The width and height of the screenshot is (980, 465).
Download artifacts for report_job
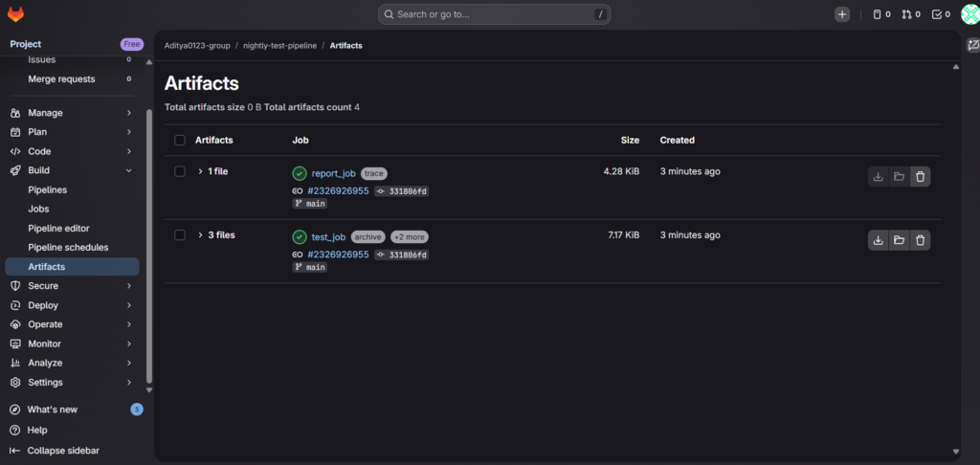tap(878, 176)
